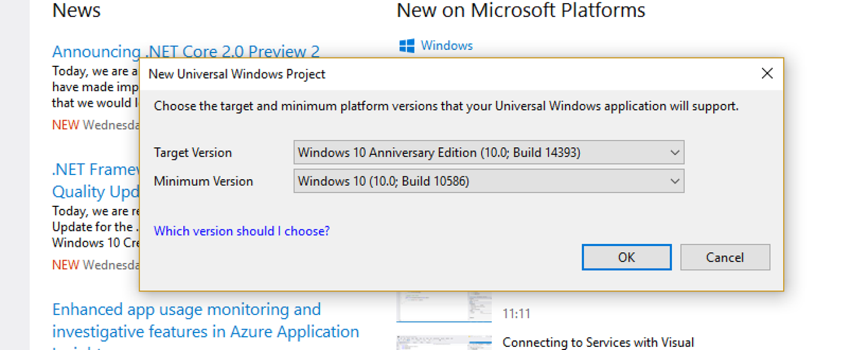
Task: Click the News section heading
Action: click(x=77, y=10)
